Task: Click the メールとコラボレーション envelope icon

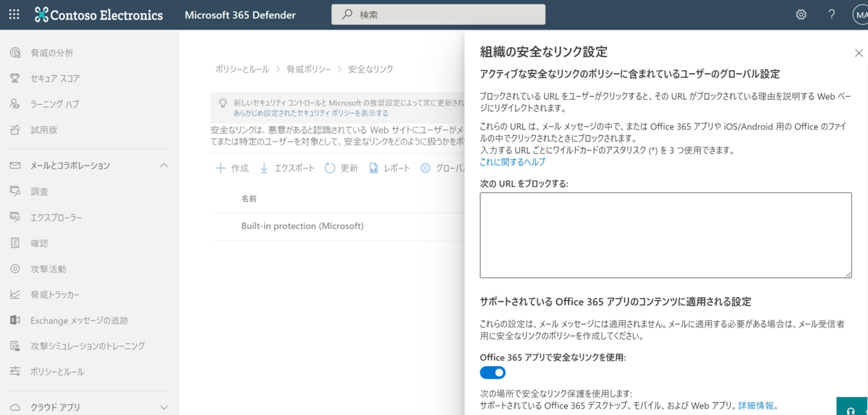Action: pyautogui.click(x=15, y=166)
